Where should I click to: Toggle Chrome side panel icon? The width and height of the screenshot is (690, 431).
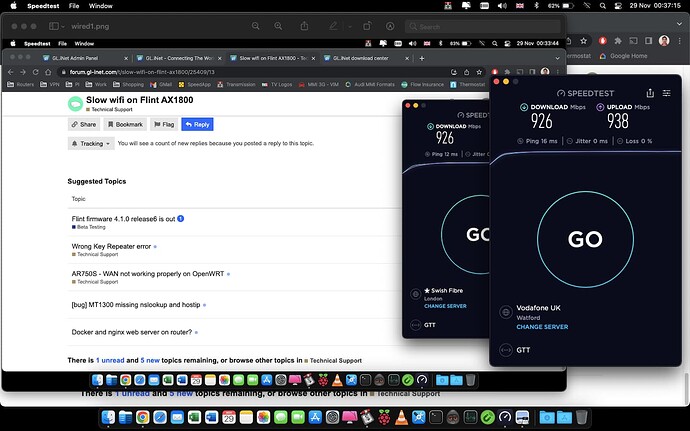click(648, 41)
